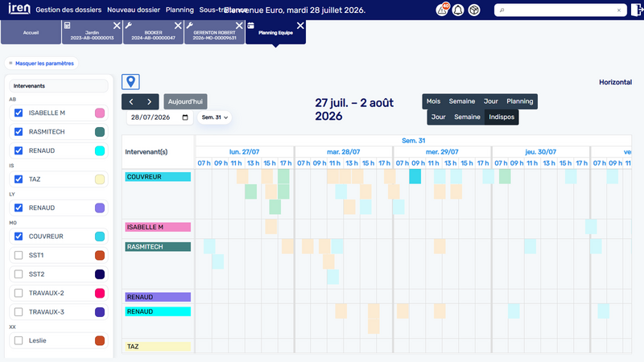Click the calculator icon on Jardin tab
The width and height of the screenshot is (644, 362).
[68, 26]
